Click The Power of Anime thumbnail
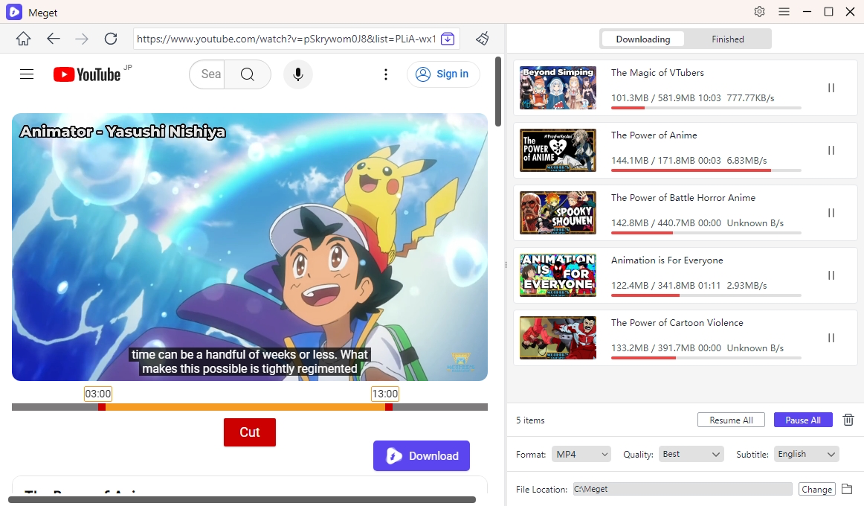The image size is (864, 506). click(558, 150)
